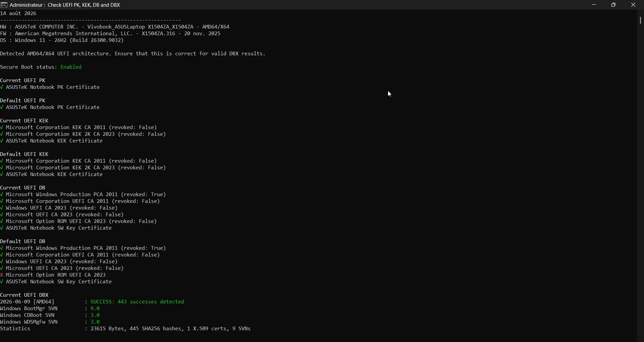Image resolution: width=644 pixels, height=342 pixels.
Task: Restore down the console window
Action: tap(614, 5)
